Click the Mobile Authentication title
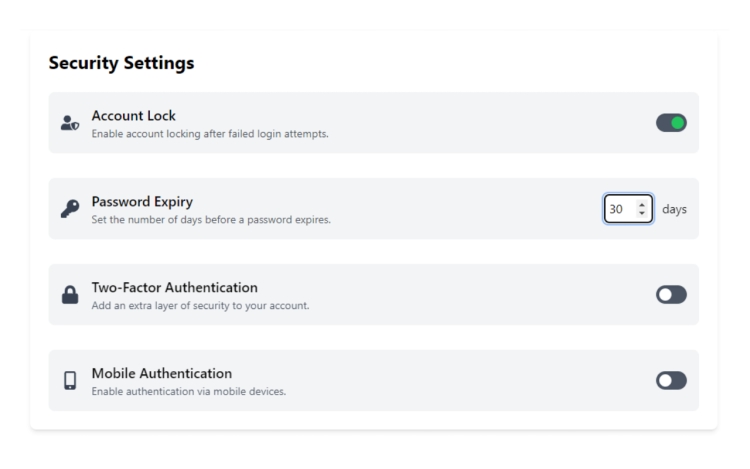The image size is (750, 469). coord(162,373)
